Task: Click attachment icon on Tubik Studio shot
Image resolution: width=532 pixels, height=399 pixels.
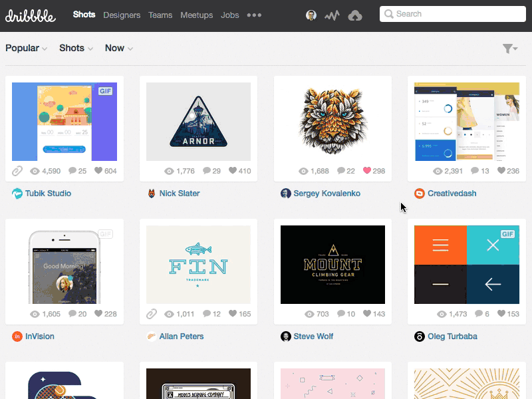Action: 17,171
